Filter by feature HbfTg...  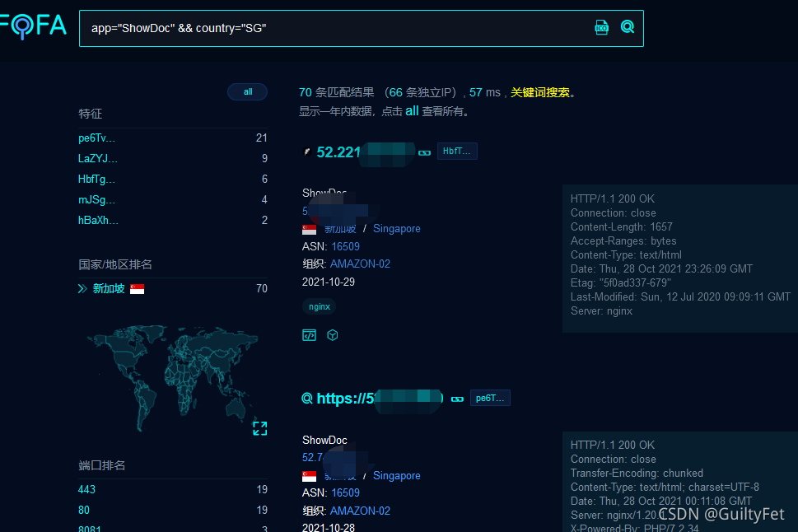tap(96, 180)
